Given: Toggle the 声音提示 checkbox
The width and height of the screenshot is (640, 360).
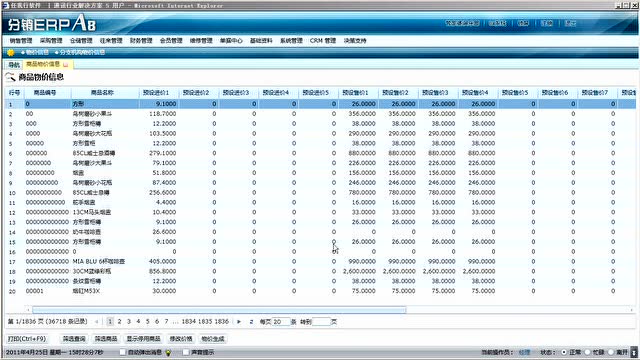Looking at the screenshot, I should 186,352.
